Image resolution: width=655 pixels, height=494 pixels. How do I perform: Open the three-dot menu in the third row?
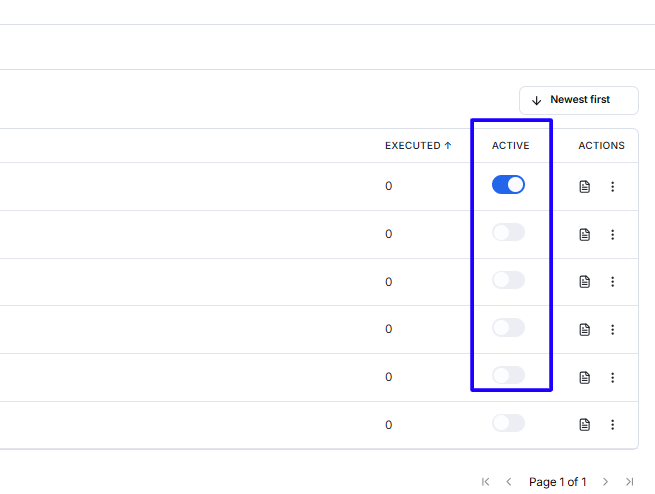(x=612, y=282)
